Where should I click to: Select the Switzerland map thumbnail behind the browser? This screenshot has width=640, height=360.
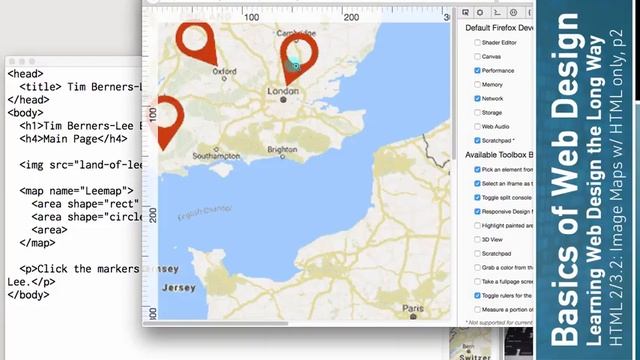click(x=471, y=344)
